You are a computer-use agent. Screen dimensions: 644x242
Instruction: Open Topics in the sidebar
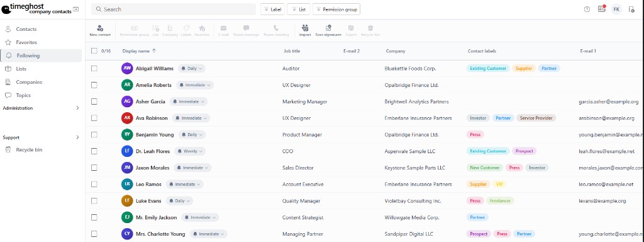tap(41, 95)
